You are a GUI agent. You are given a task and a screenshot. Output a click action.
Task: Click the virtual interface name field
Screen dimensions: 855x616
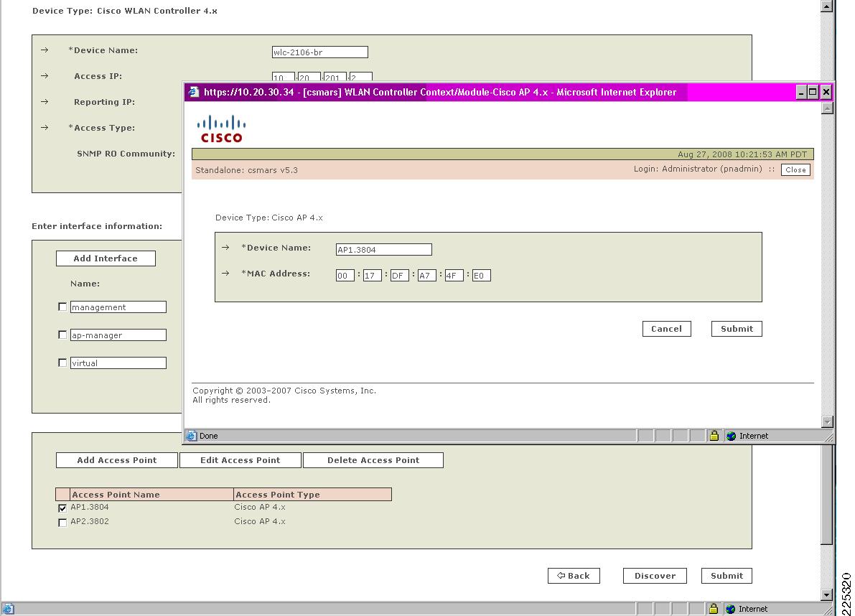click(118, 363)
